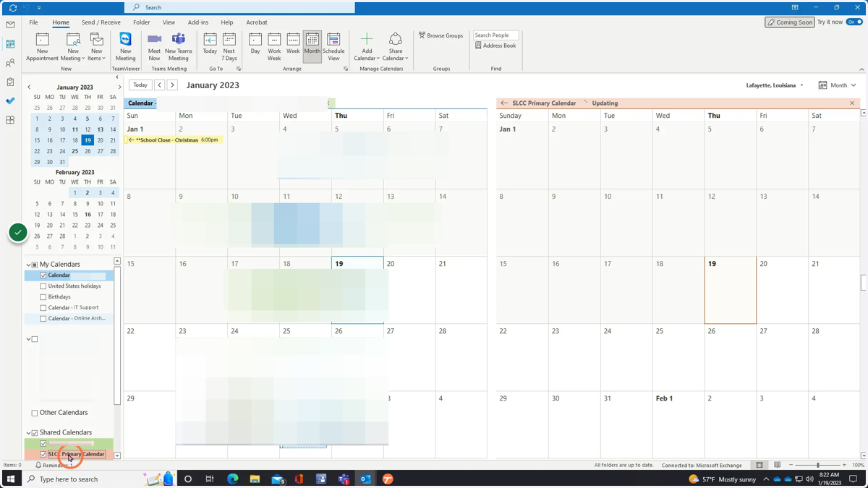The height and width of the screenshot is (488, 868).
Task: Open the Add Calendar dropdown
Action: click(367, 47)
